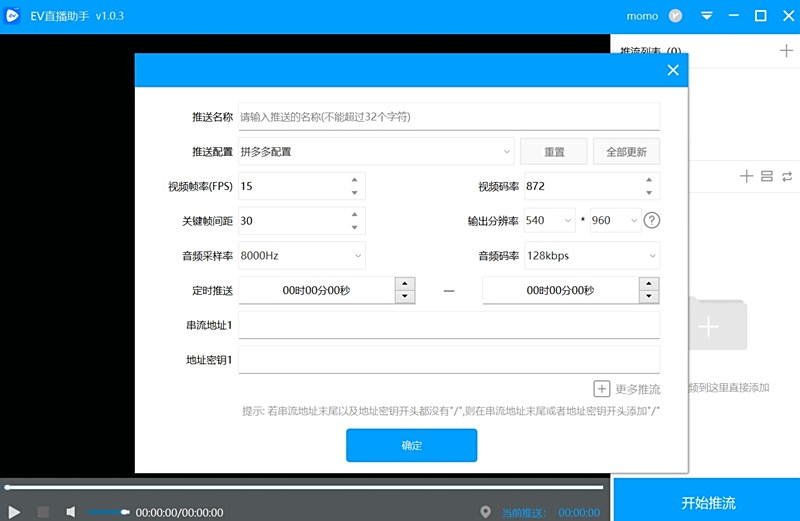
Task: Click the 串流地址1 input field
Action: point(449,325)
